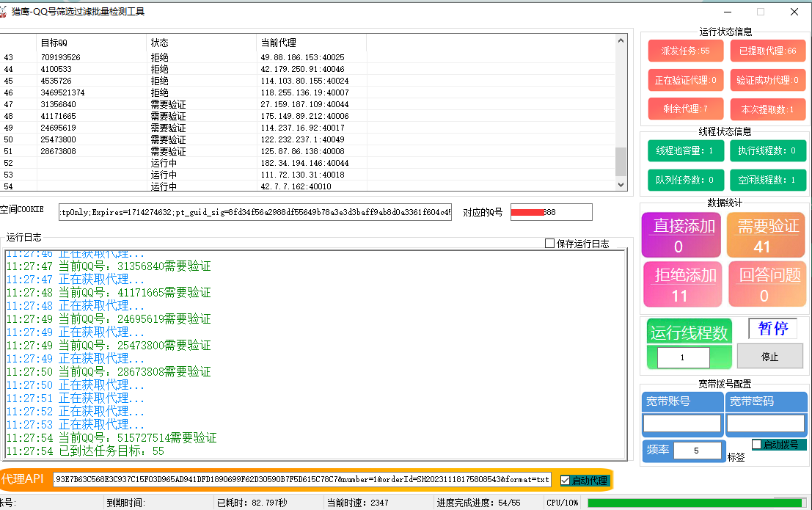Click the 正在验证代理:0 button
This screenshot has height=510, width=812.
pyautogui.click(x=686, y=80)
